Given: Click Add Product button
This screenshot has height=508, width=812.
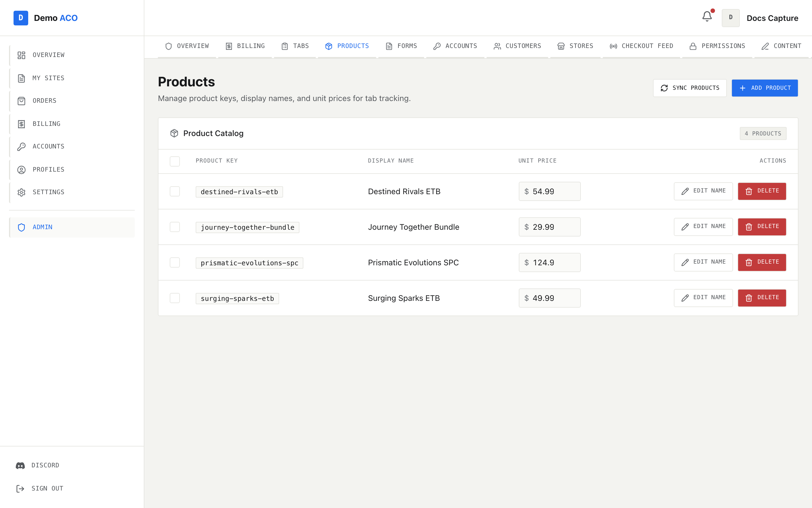Looking at the screenshot, I should tap(765, 88).
